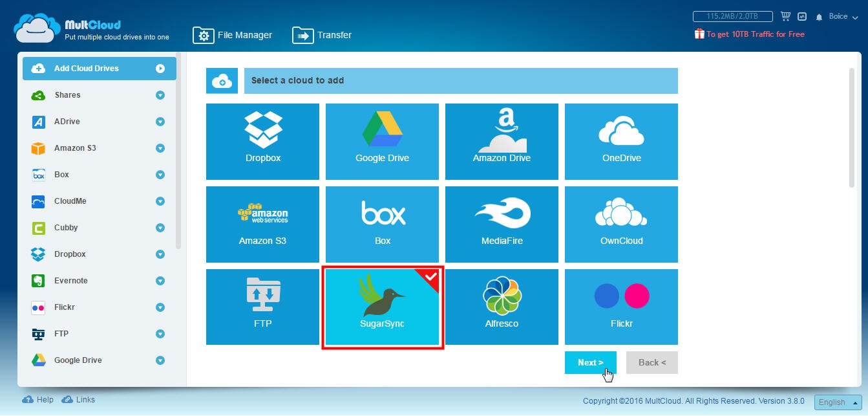Click the Cubby icon in sidebar
868x416 pixels.
coord(38,228)
